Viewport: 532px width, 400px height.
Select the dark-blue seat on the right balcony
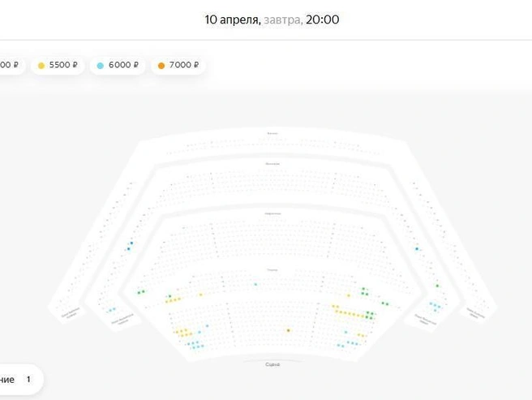tap(417, 249)
